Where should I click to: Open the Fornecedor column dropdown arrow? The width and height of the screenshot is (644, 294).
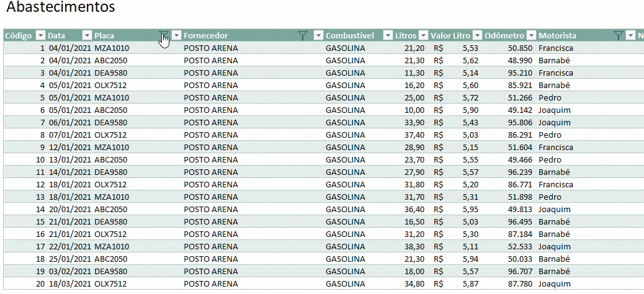pyautogui.click(x=318, y=35)
